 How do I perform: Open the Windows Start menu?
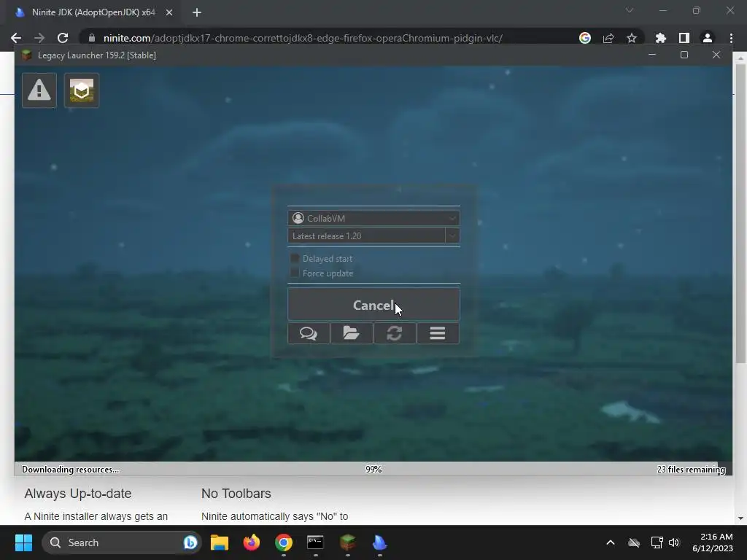[23, 542]
